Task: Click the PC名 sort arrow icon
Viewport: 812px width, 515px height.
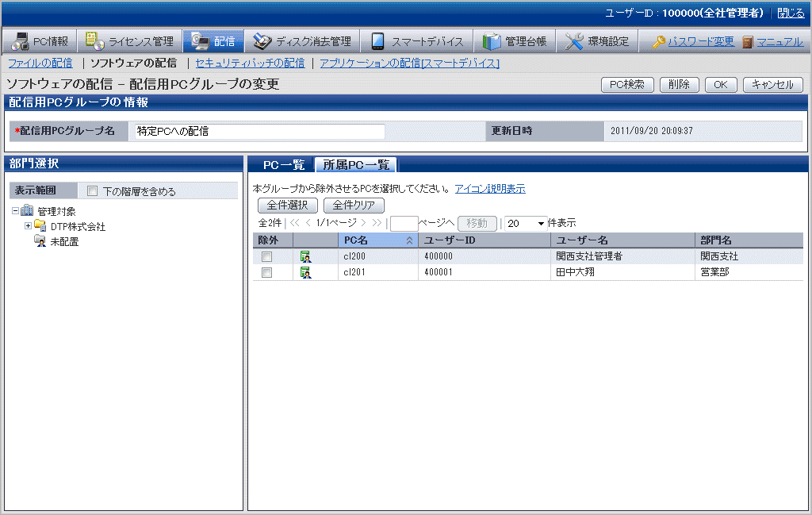Action: (409, 240)
